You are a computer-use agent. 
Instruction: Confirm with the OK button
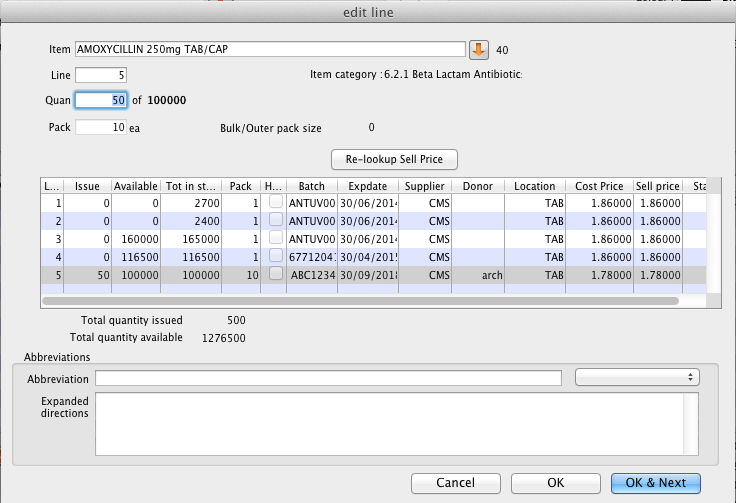(555, 482)
